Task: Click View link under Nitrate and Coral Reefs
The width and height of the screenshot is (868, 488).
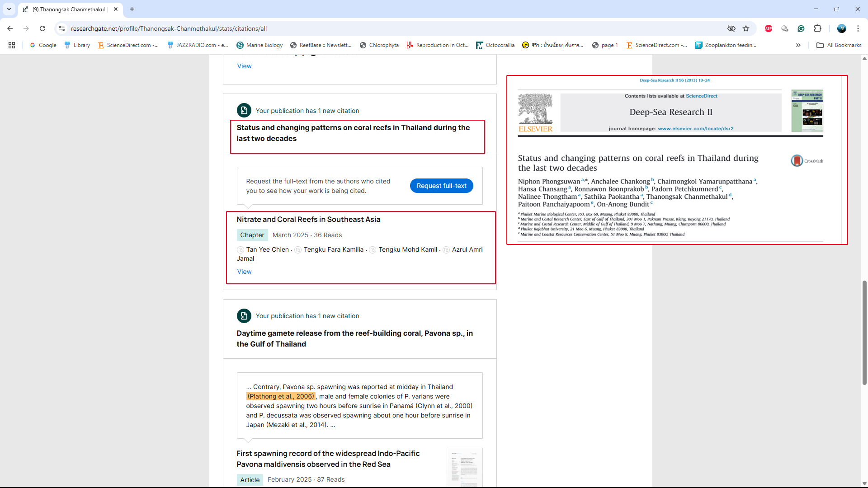Action: [244, 272]
